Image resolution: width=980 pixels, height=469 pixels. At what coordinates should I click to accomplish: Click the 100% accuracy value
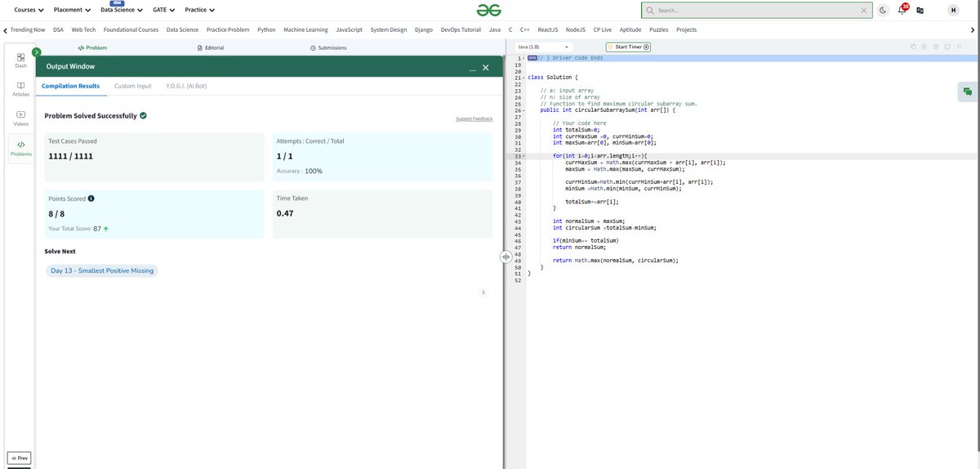click(314, 172)
